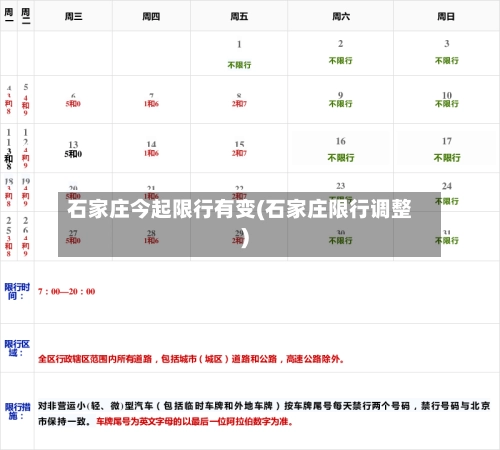The image size is (500, 450).
Task: Click the 周日 column header
Action: [x=446, y=16]
